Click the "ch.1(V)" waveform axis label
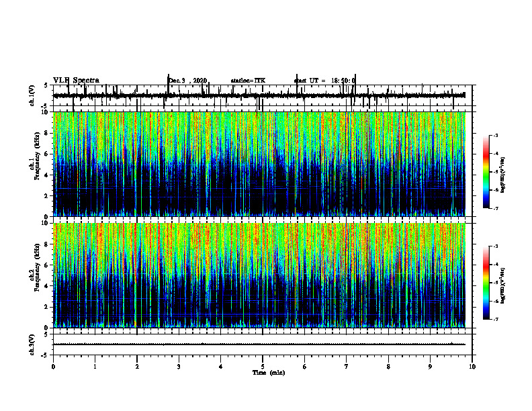The height and width of the screenshot is (411, 532). [x=32, y=95]
